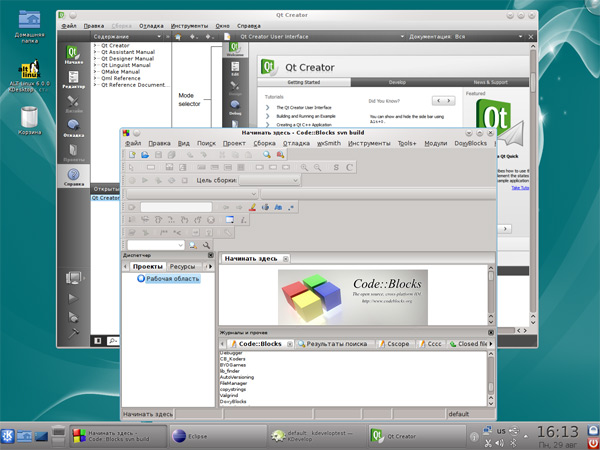Click the green Run arrow in Qt Creator sidebar
The height and width of the screenshot is (450, 600).
73,298
